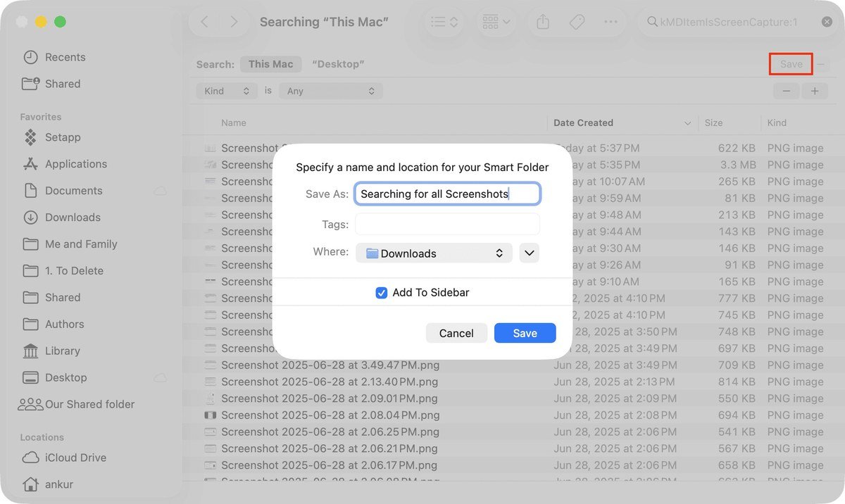This screenshot has width=845, height=504.
Task: Open Desktop in the sidebar
Action: tap(65, 378)
